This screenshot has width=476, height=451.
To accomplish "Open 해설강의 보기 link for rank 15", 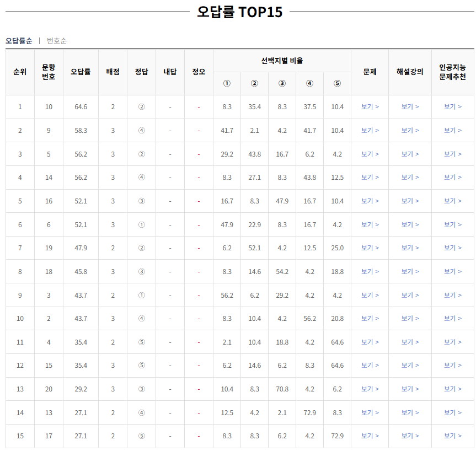I will coord(410,436).
